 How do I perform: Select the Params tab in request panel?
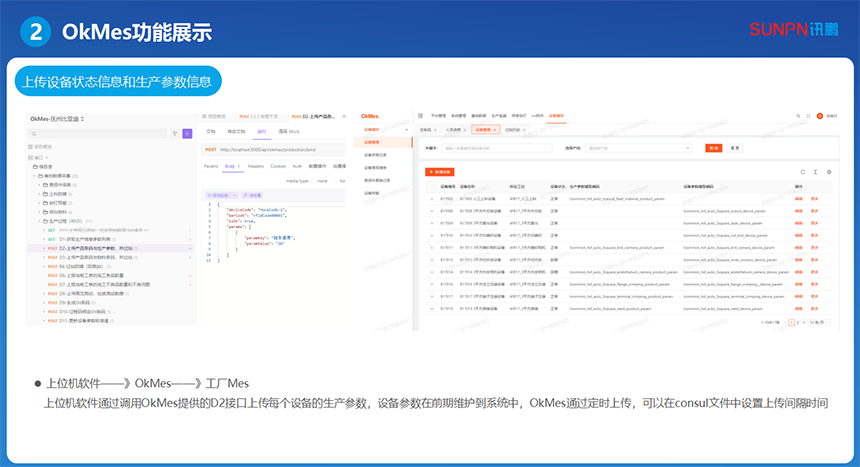tap(211, 166)
